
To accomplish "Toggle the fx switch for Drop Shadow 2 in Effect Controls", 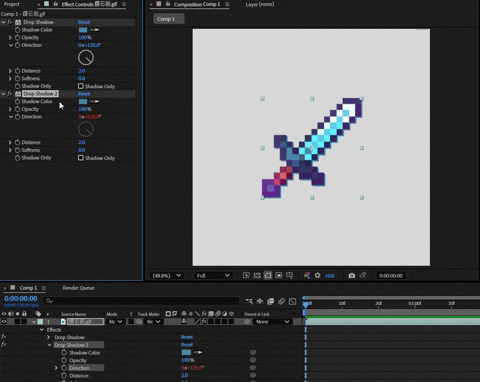I will (10, 94).
